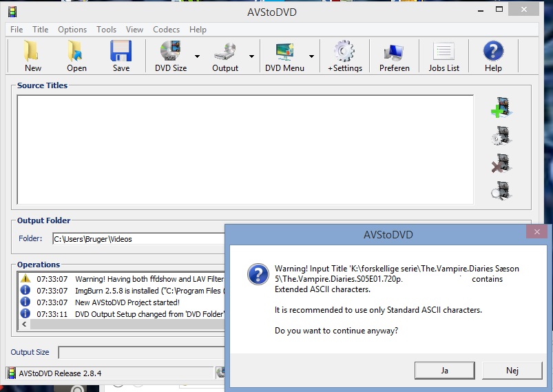Open Preferences from the toolbar

coord(395,56)
